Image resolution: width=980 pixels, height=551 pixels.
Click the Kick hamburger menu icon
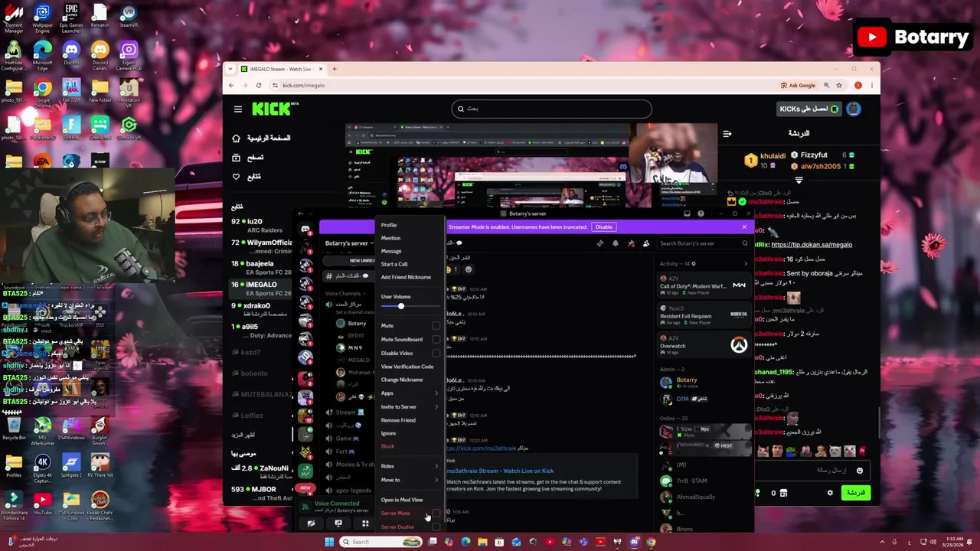point(238,109)
